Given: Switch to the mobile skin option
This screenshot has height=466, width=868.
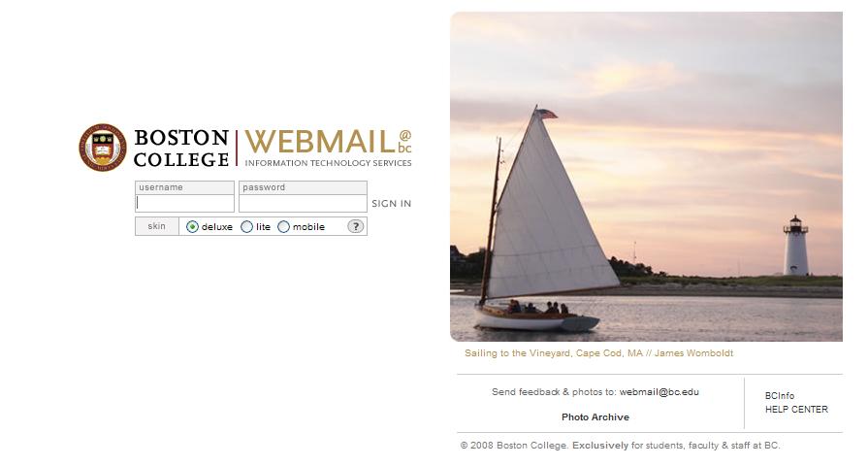Looking at the screenshot, I should (284, 227).
